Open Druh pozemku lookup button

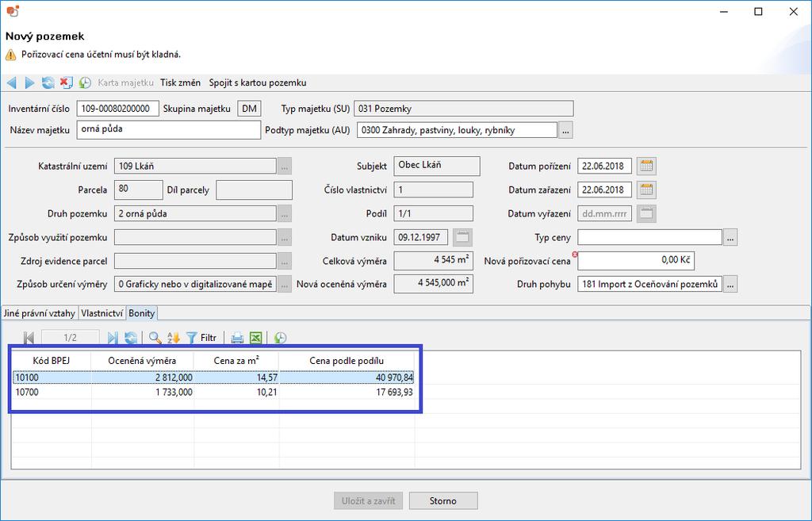coord(285,213)
